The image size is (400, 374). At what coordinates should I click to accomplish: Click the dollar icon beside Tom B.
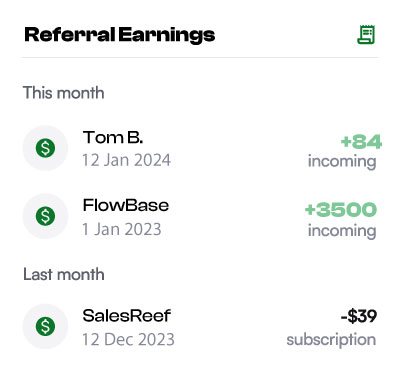point(45,148)
